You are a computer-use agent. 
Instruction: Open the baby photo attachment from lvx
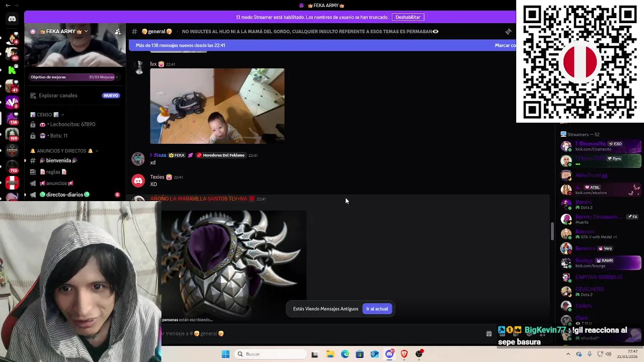(x=217, y=106)
